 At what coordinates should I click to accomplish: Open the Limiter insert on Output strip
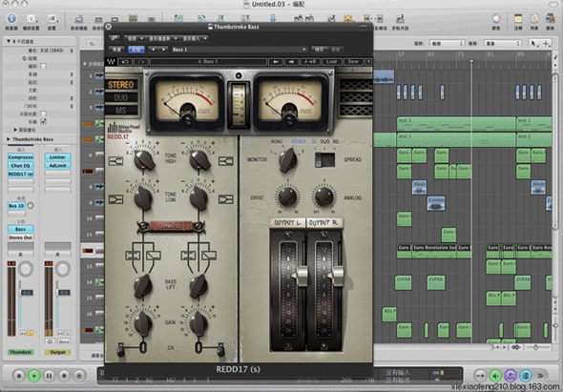pos(58,157)
